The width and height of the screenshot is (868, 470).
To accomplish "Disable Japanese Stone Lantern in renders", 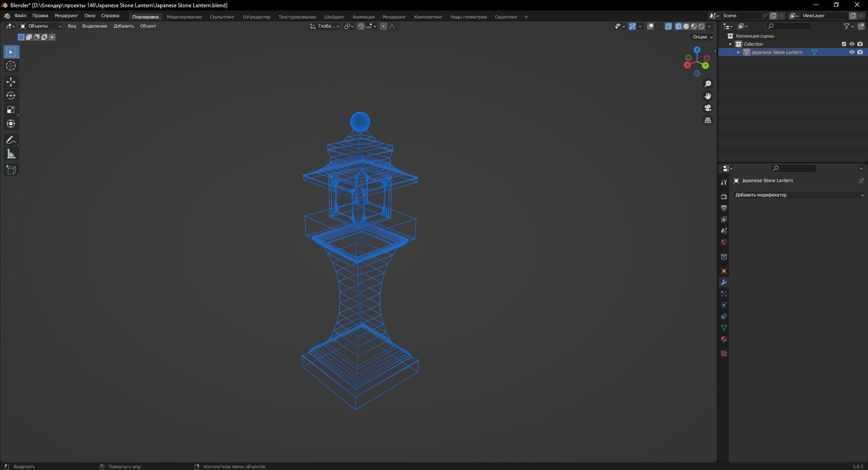I will (860, 52).
